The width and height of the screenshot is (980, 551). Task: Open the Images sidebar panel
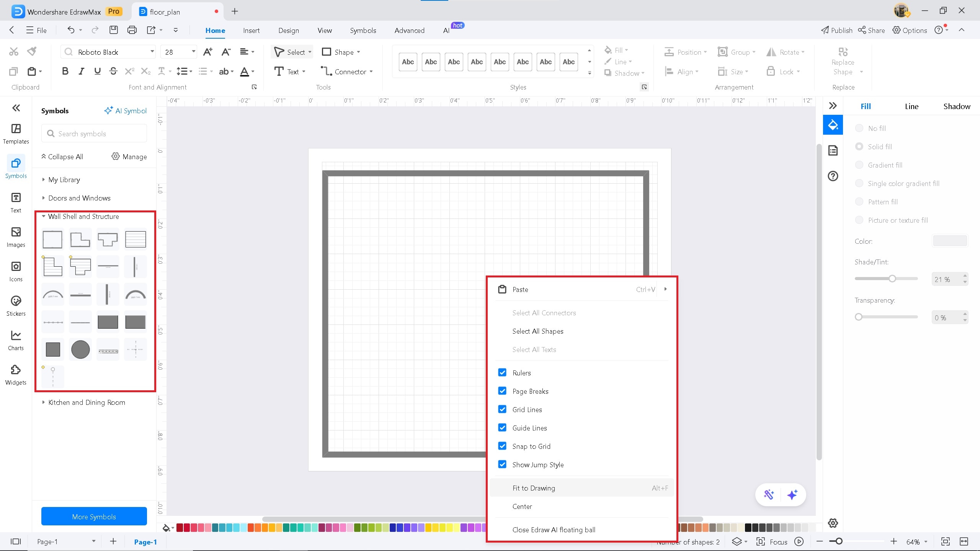[16, 237]
